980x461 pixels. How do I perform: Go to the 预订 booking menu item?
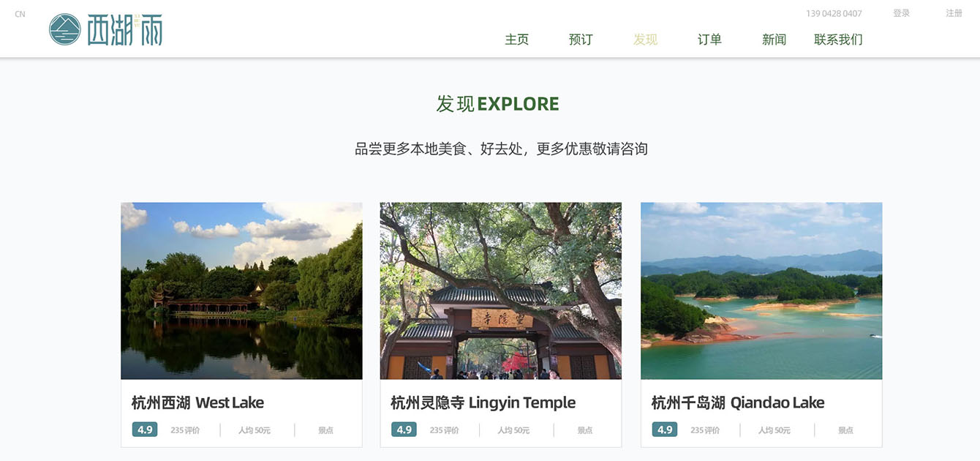(x=581, y=40)
